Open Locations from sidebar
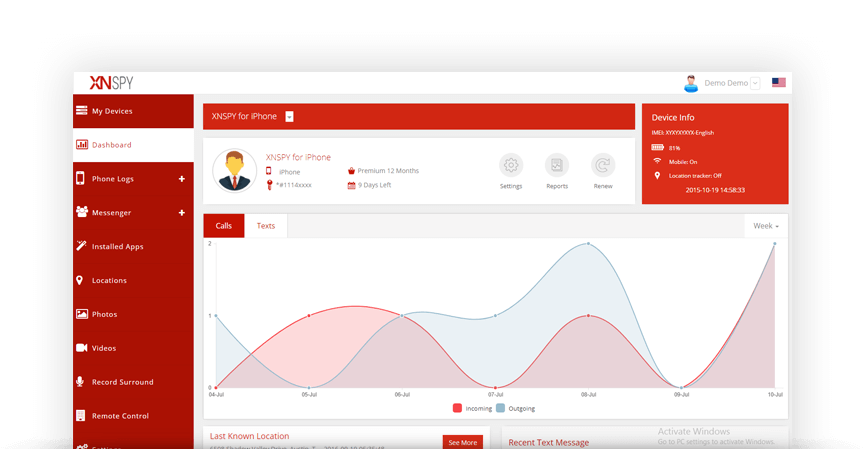 pyautogui.click(x=133, y=280)
